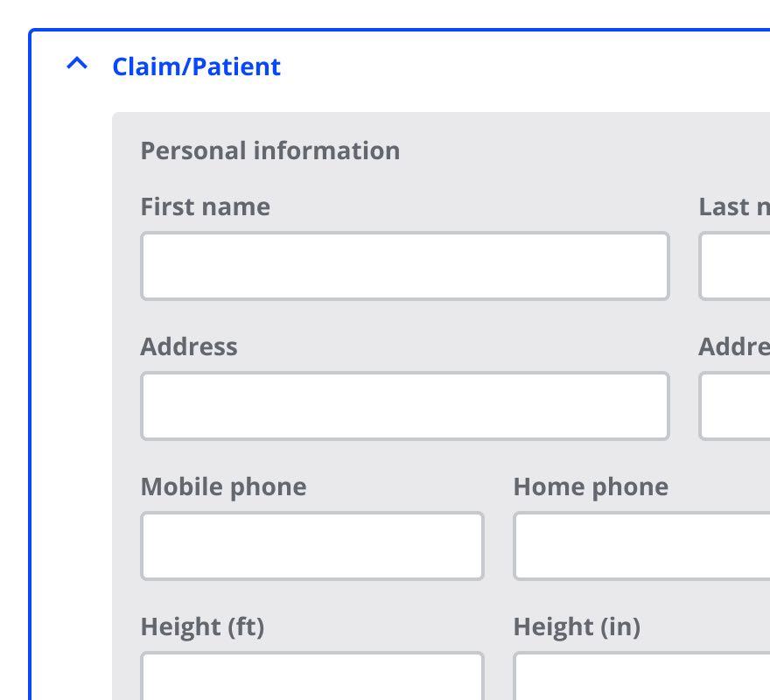Click the second address field at right
Image resolution: width=770 pixels, height=700 pixels.
(735, 406)
